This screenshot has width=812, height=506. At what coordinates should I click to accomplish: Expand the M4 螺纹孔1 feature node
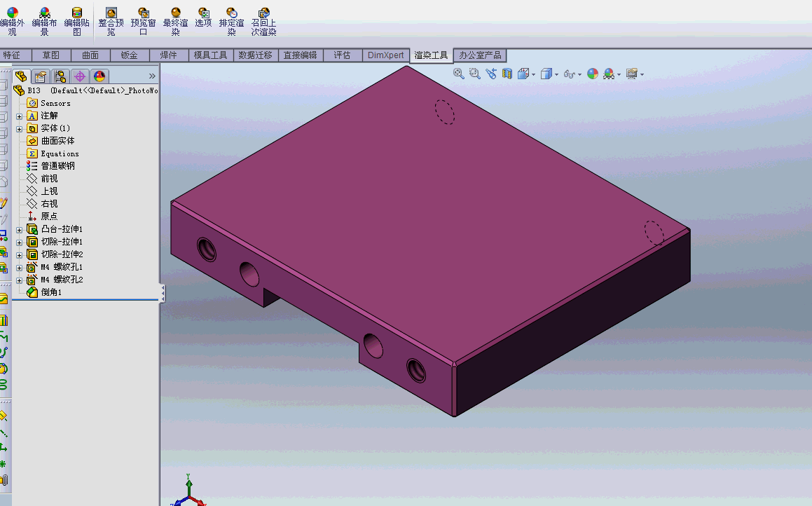[19, 268]
